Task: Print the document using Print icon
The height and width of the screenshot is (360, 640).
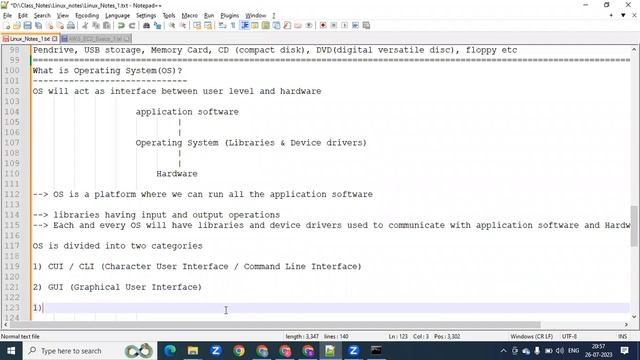Action: pos(71,26)
